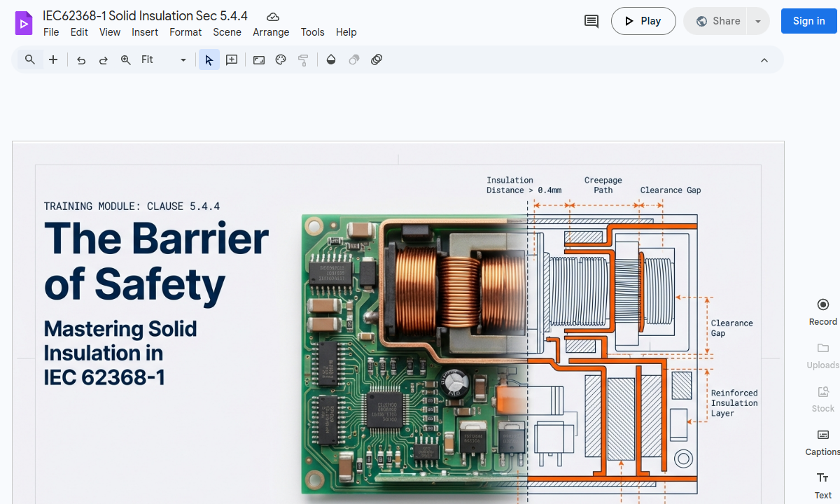The width and height of the screenshot is (840, 504).
Task: Select 'The Barrier of Safety' title text
Action: pyautogui.click(x=155, y=260)
